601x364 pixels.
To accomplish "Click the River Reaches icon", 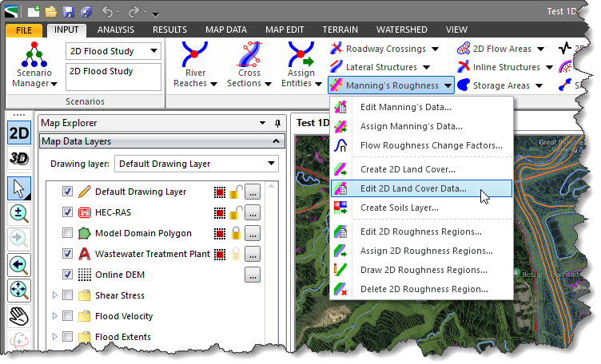I will coord(195,54).
